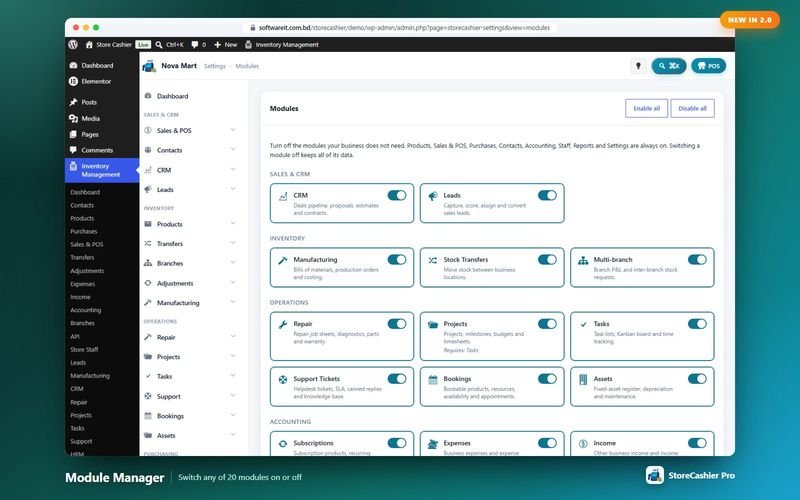Click the teal search shortcut button
This screenshot has height=500, width=800.
tap(668, 66)
